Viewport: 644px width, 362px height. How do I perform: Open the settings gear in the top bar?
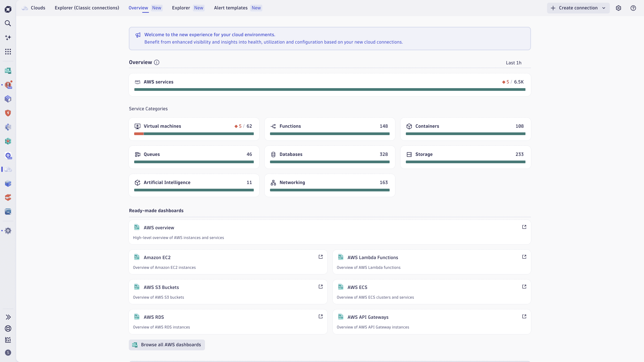[619, 8]
